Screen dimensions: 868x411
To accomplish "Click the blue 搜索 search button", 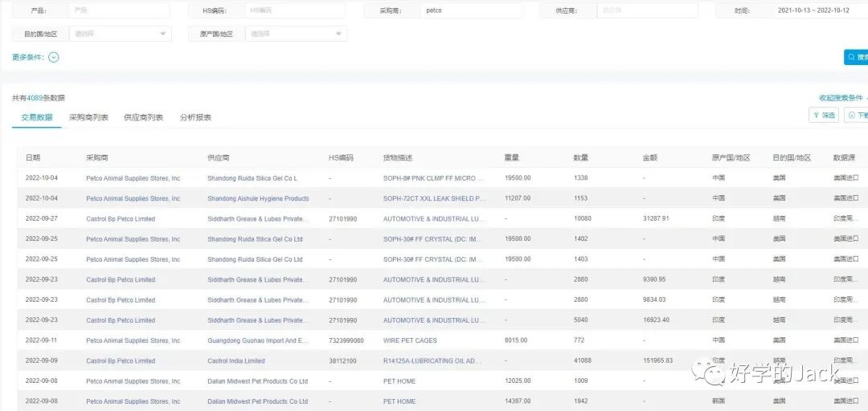I will pos(857,57).
